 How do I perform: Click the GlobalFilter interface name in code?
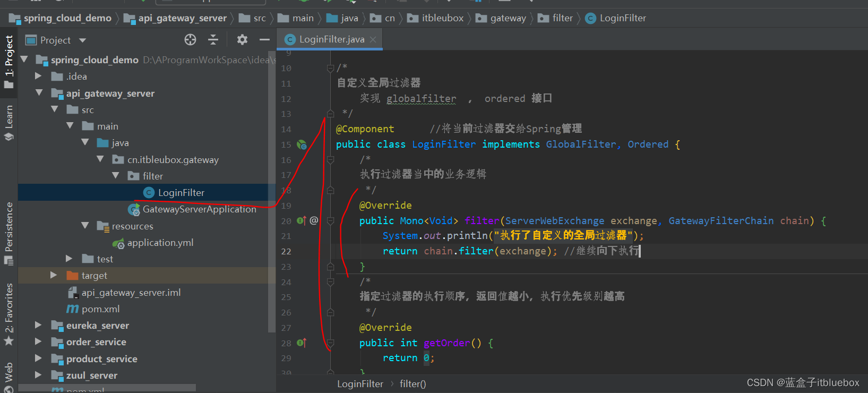[x=581, y=144]
